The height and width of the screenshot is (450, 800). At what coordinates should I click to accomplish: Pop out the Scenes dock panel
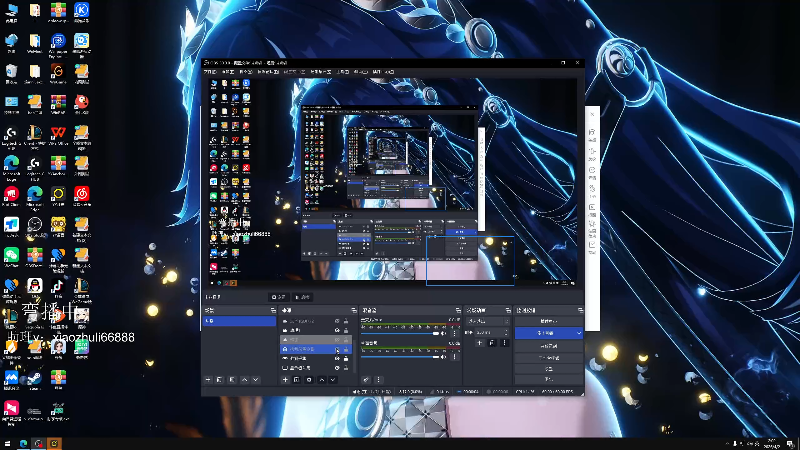273,310
